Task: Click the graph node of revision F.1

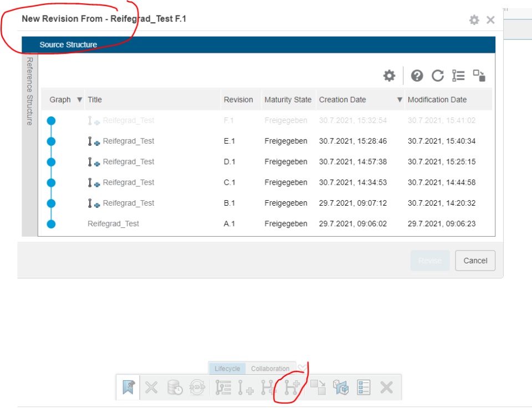Action: click(51, 120)
